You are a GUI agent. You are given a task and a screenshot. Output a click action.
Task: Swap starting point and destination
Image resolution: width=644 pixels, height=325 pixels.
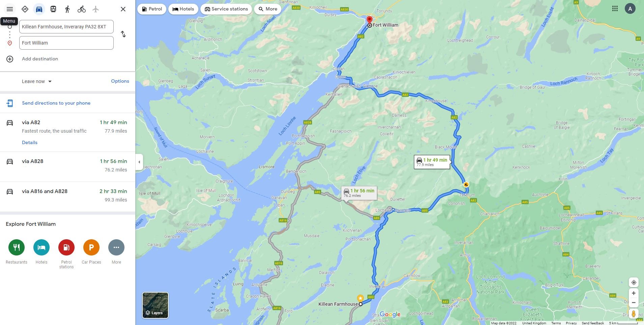[123, 34]
